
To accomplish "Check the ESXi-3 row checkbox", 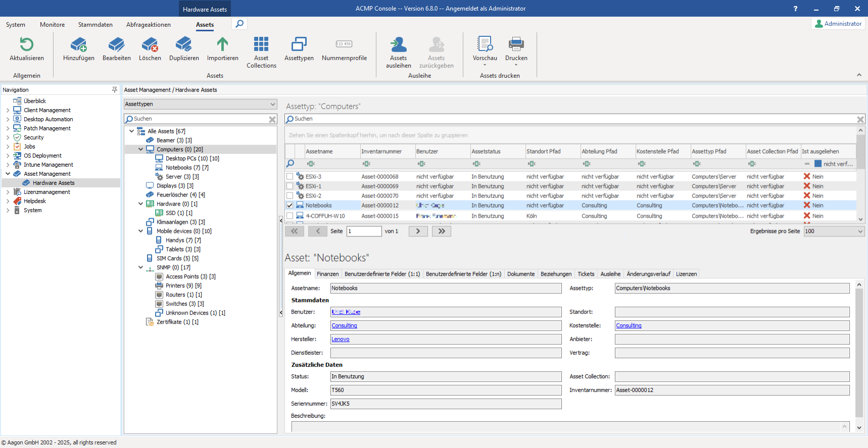I will click(x=290, y=177).
